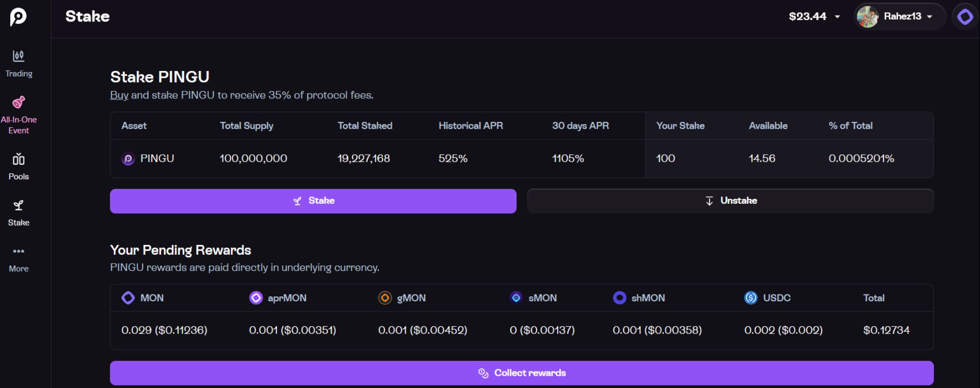The height and width of the screenshot is (388, 980).
Task: Click the aprMON reward token icon
Action: [256, 298]
